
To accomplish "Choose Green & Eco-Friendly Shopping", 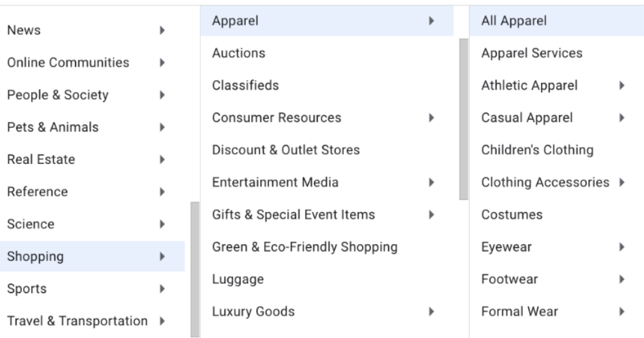I will coord(304,247).
